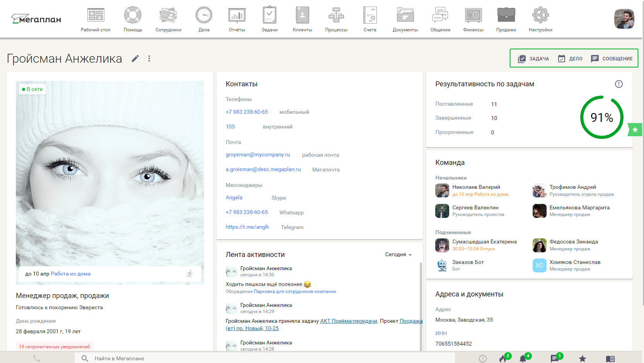Open task АКТ Приёма-передачи
The image size is (644, 363).
(x=349, y=321)
